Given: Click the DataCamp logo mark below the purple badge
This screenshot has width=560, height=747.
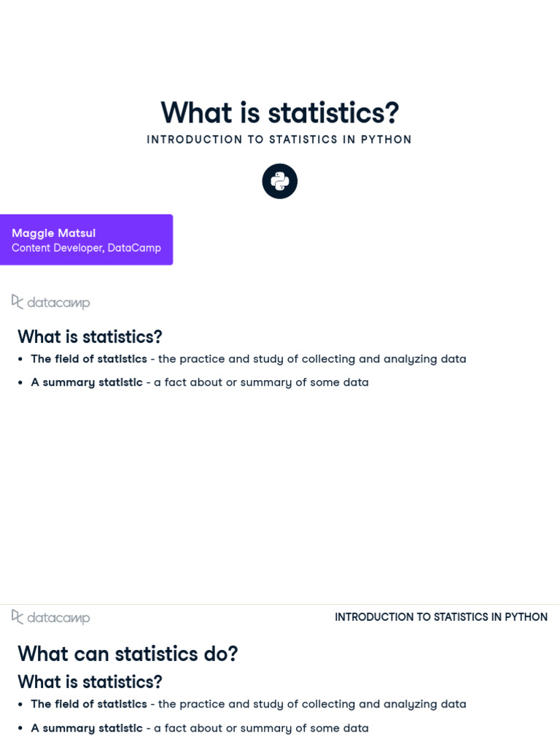Looking at the screenshot, I should tap(17, 301).
